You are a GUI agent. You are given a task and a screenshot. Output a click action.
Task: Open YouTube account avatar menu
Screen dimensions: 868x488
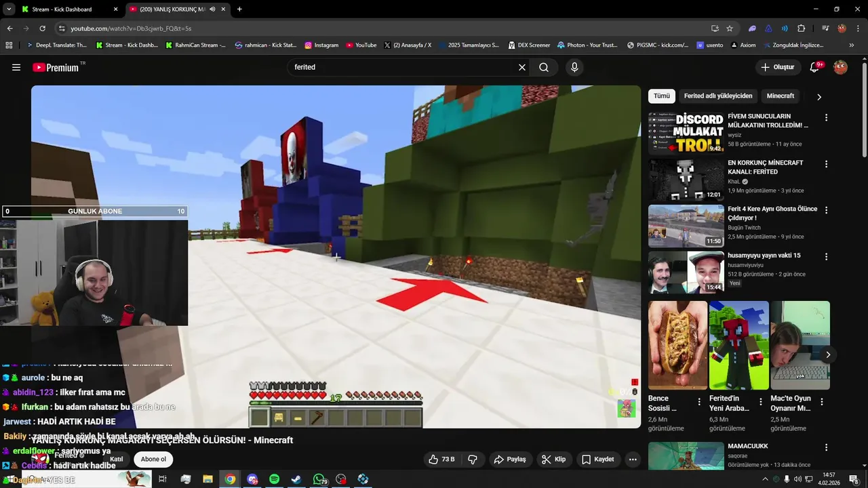coord(840,67)
